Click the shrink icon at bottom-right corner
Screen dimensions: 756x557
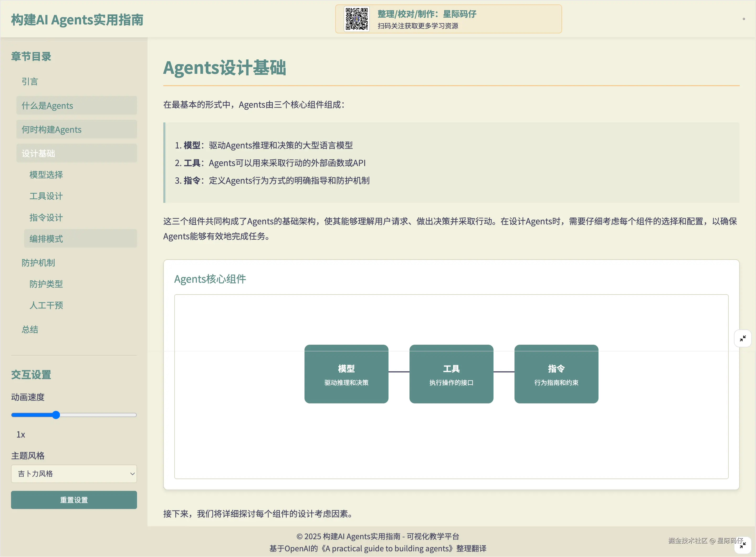click(743, 545)
